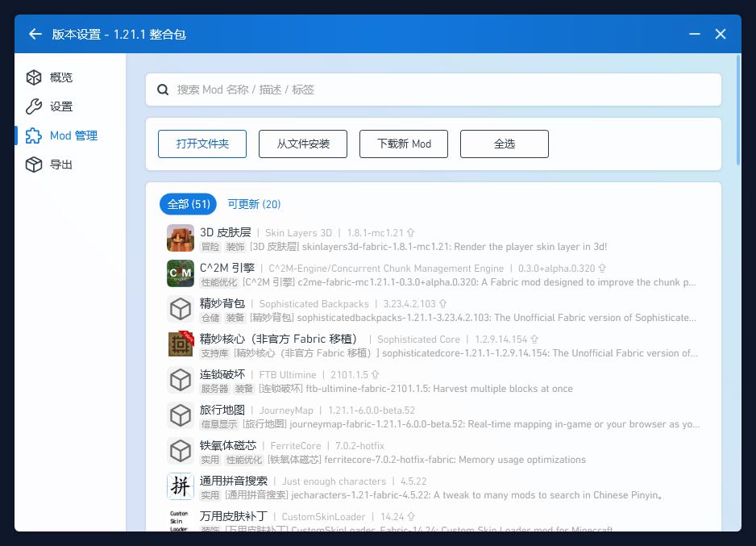This screenshot has height=546, width=756.
Task: Click the 下载新 Mod button
Action: [x=404, y=144]
